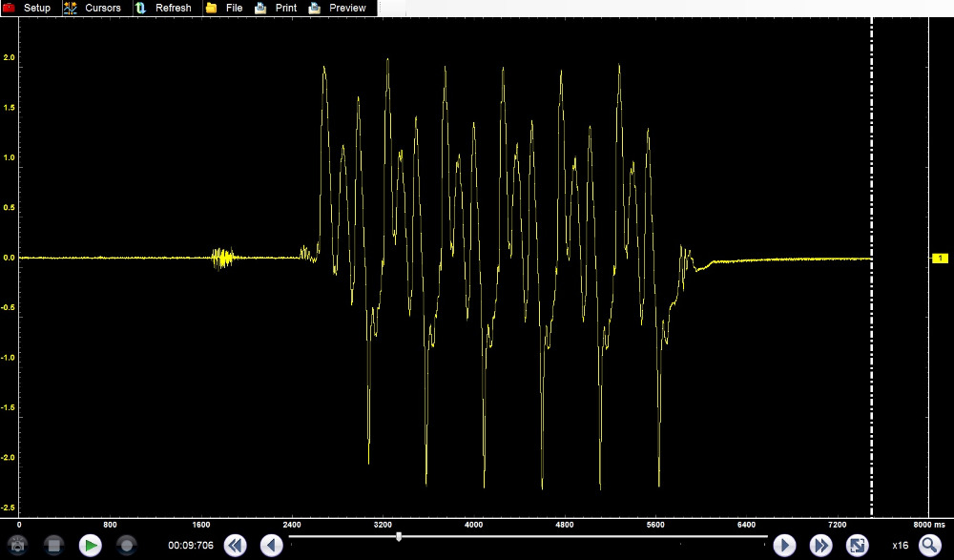This screenshot has height=560, width=954.
Task: Click the playback position slider handle
Action: pos(399,536)
